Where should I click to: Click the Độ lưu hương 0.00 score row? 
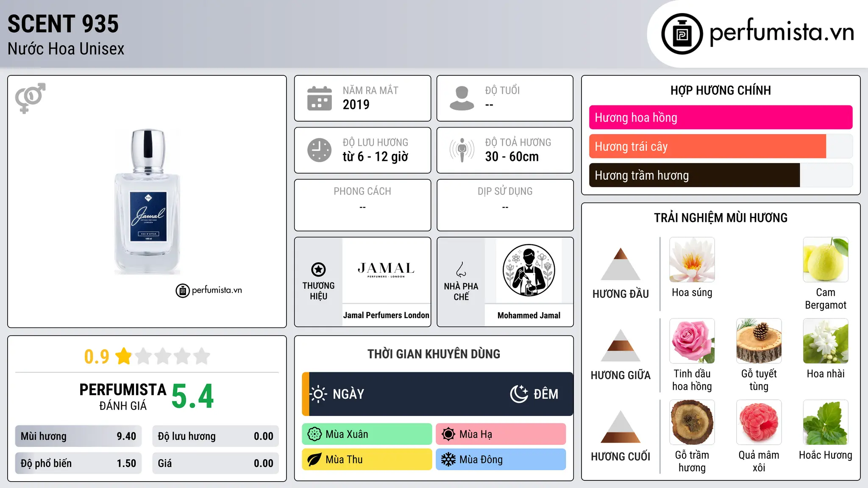click(x=215, y=436)
